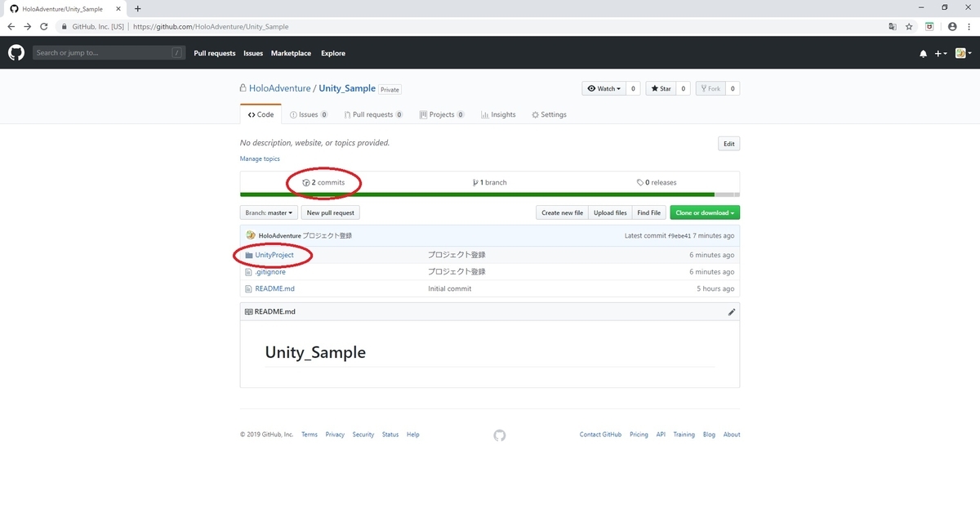The image size is (980, 531).
Task: Open Chrome's three-dot menu
Action: coord(969,26)
